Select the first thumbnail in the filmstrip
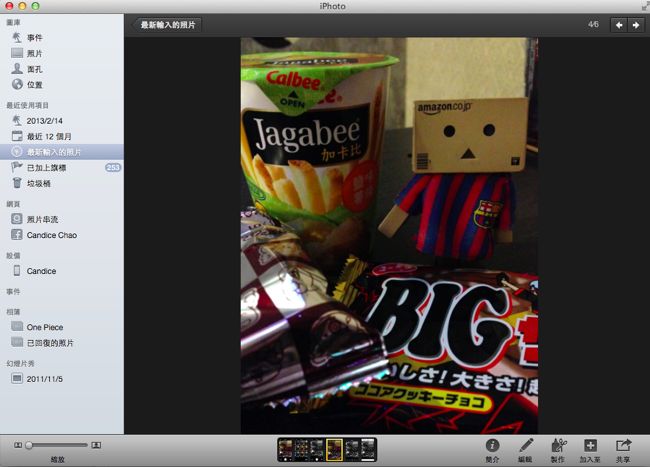 coord(286,450)
